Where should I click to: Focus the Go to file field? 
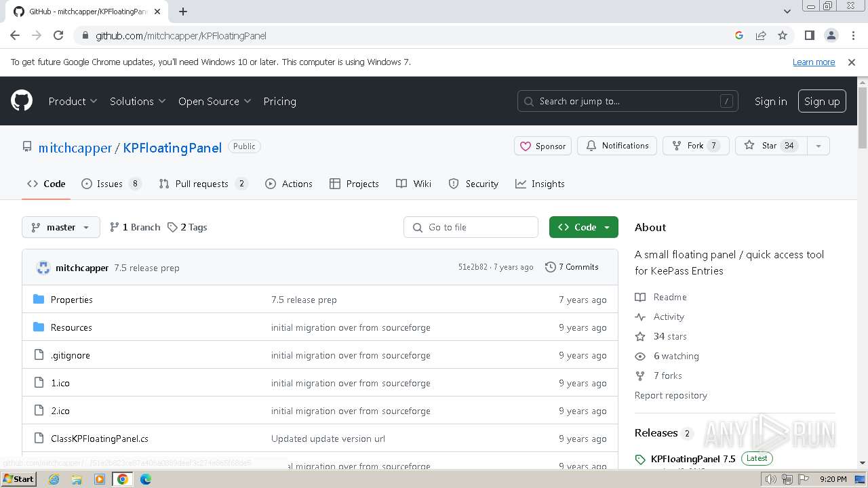471,227
